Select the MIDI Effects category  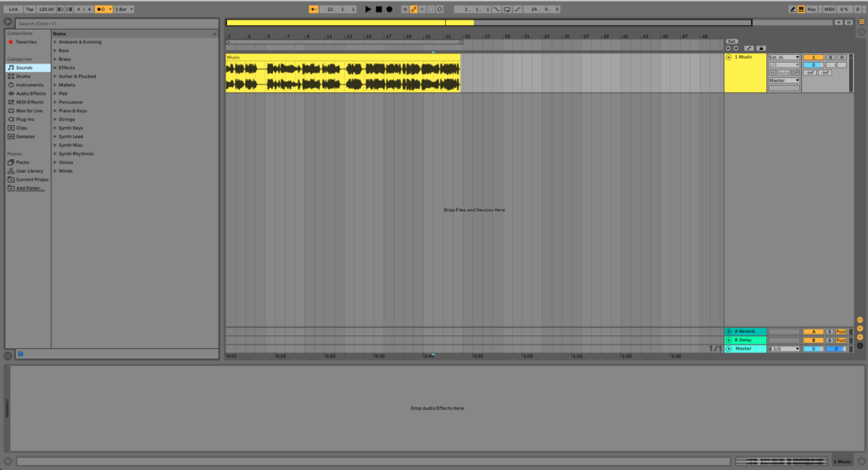coord(30,102)
